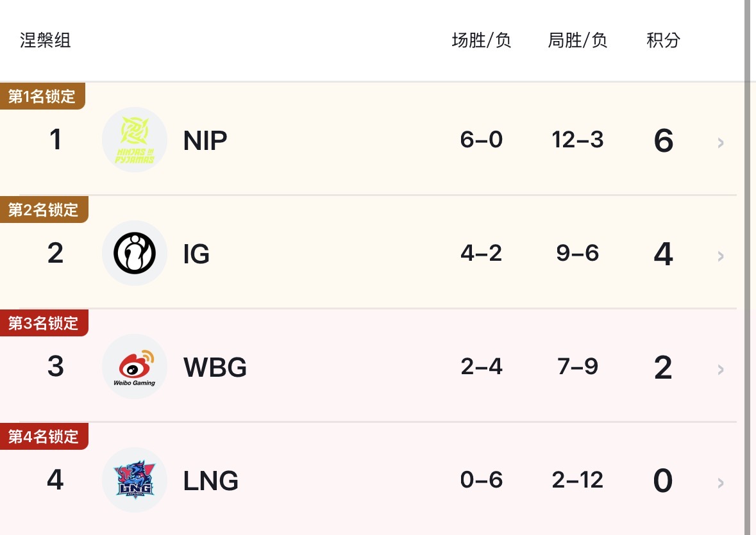This screenshot has width=756, height=535.
Task: Click the 积分 column header
Action: coord(664,40)
